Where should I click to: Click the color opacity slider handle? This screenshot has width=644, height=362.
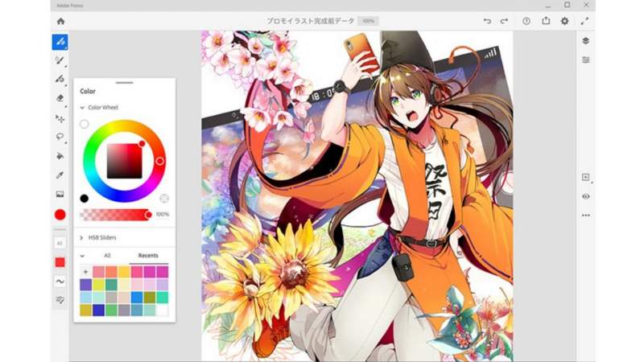(148, 215)
